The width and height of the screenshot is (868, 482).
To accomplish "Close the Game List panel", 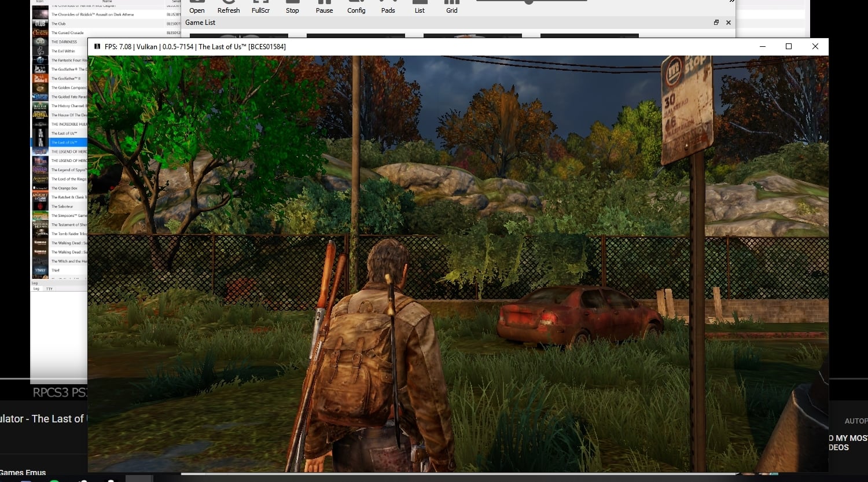I will click(729, 23).
